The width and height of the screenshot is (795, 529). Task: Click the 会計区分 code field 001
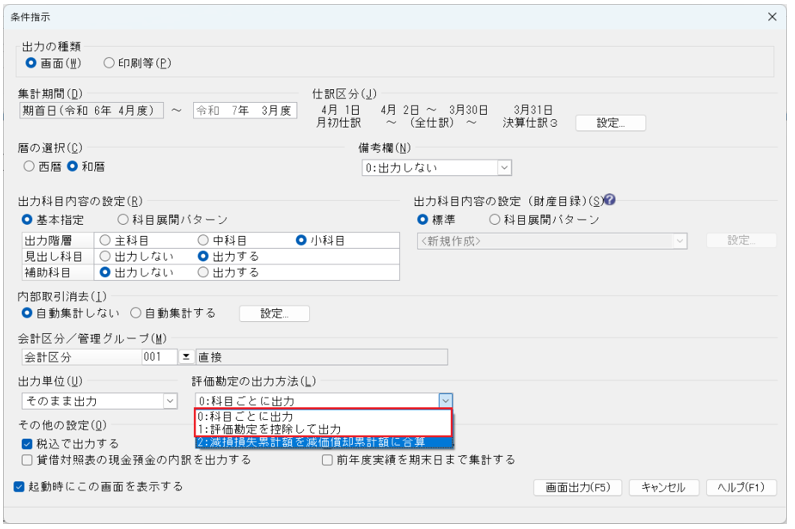coord(159,357)
